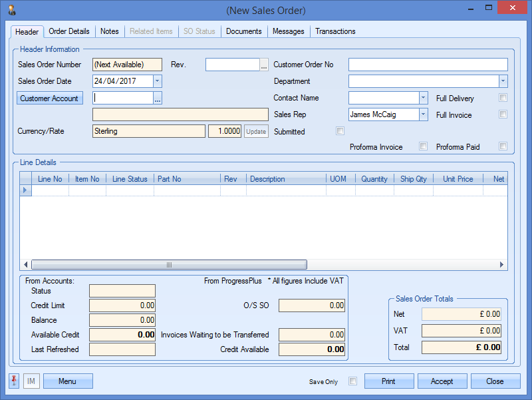The width and height of the screenshot is (532, 400).
Task: Toggle the Save Only checkbox
Action: [x=353, y=381]
